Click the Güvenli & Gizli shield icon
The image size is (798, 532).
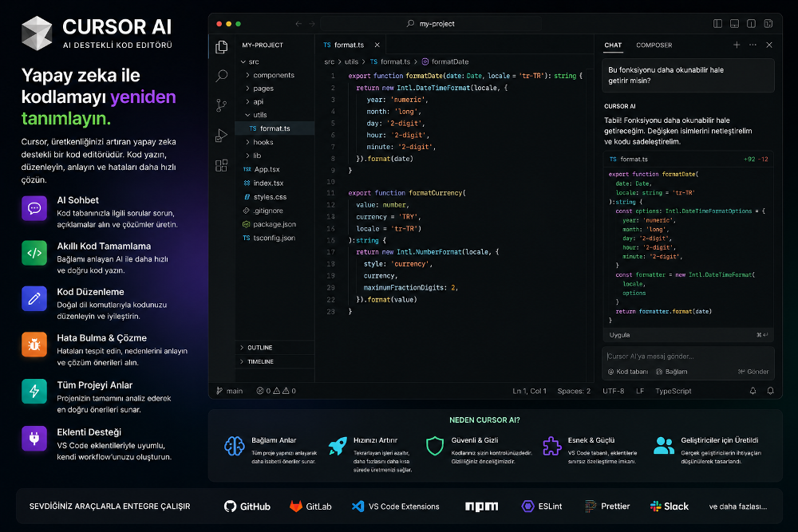[x=435, y=446]
